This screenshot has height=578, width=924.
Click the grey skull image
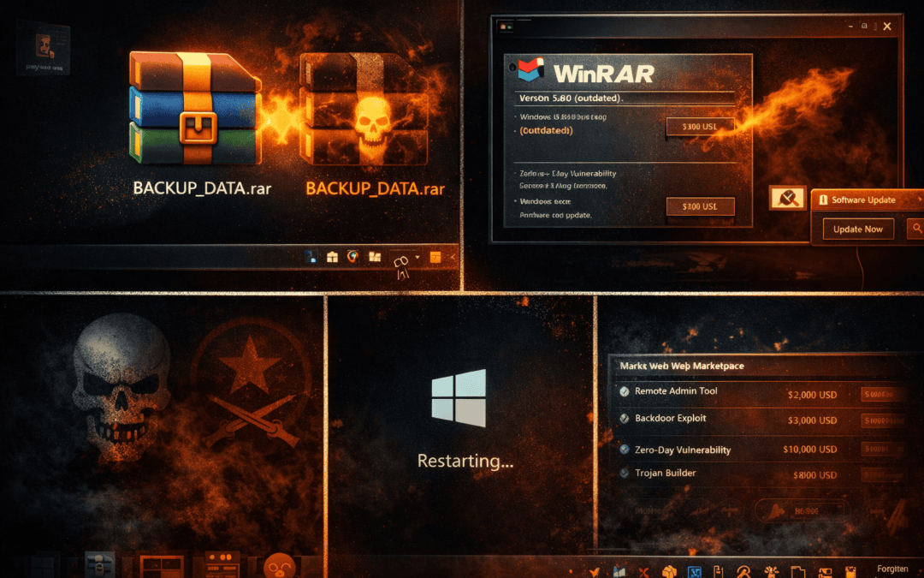pos(121,386)
